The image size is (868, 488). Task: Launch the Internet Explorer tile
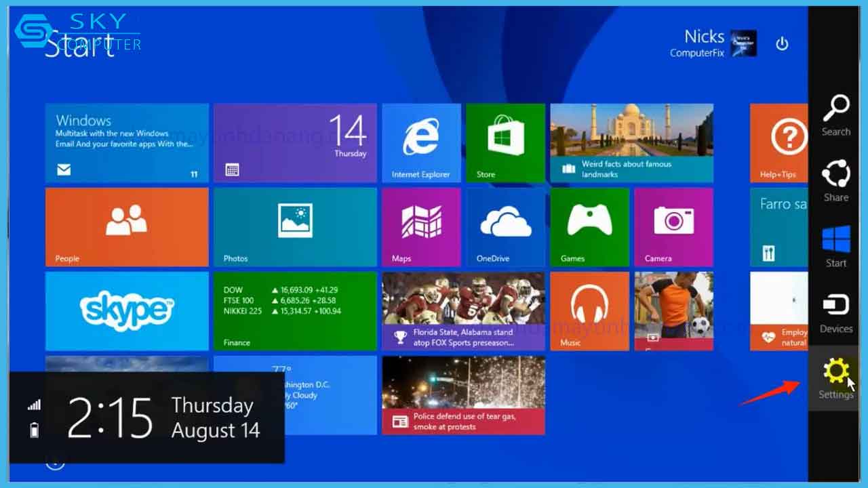point(421,143)
